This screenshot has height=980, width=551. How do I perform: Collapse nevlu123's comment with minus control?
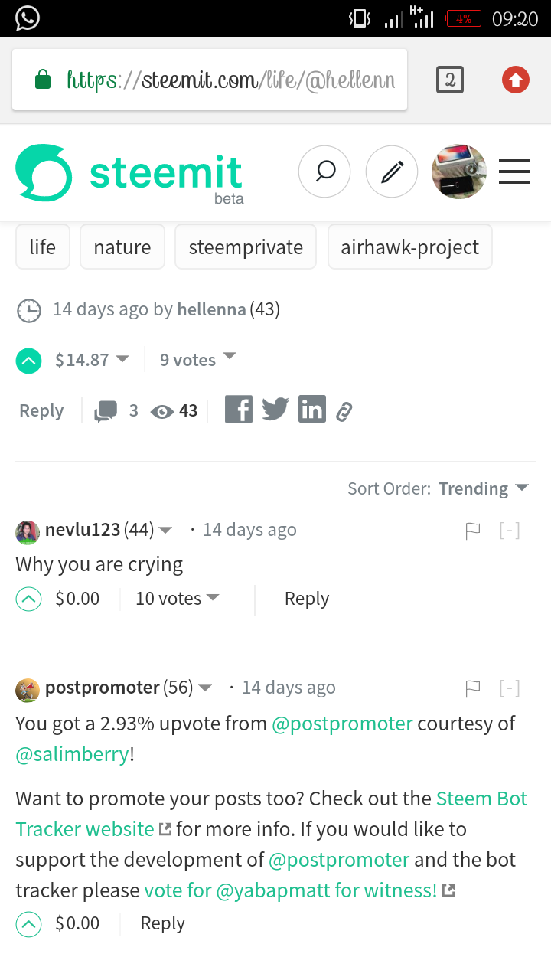click(x=510, y=529)
